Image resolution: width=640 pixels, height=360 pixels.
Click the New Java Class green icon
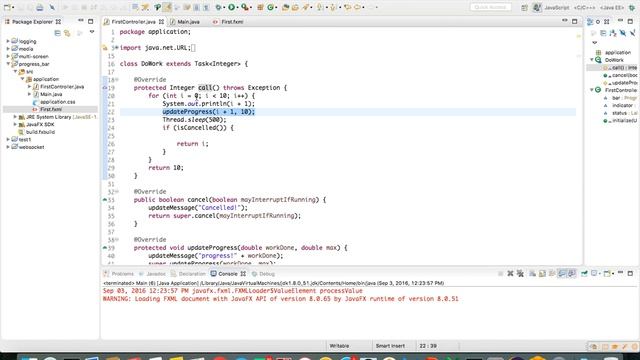click(271, 7)
